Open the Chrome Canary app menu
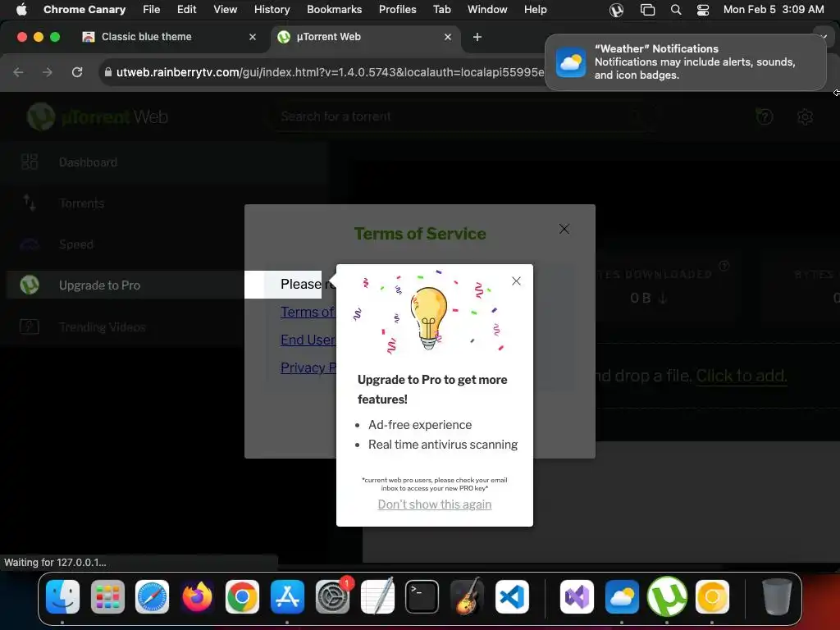840x630 pixels. 84,9
